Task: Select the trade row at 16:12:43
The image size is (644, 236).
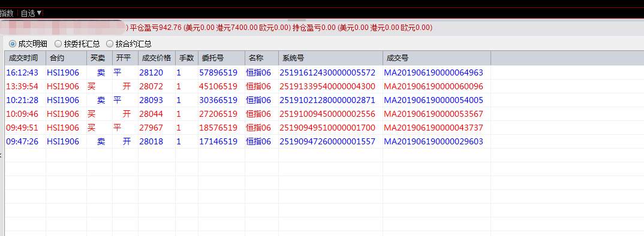Action: pyautogui.click(x=248, y=72)
